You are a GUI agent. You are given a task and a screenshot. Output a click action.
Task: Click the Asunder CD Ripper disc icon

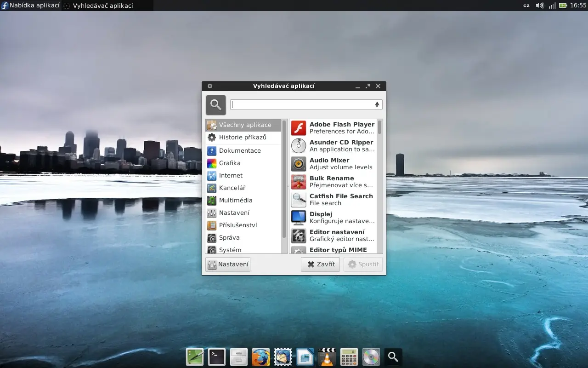tap(299, 146)
